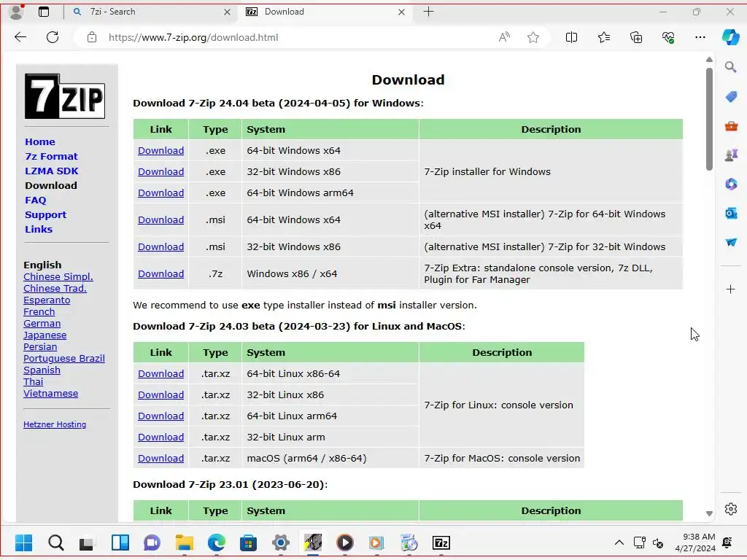Image resolution: width=747 pixels, height=560 pixels.
Task: Download tar.xz for 64-bit Linux x86-64
Action: click(160, 374)
